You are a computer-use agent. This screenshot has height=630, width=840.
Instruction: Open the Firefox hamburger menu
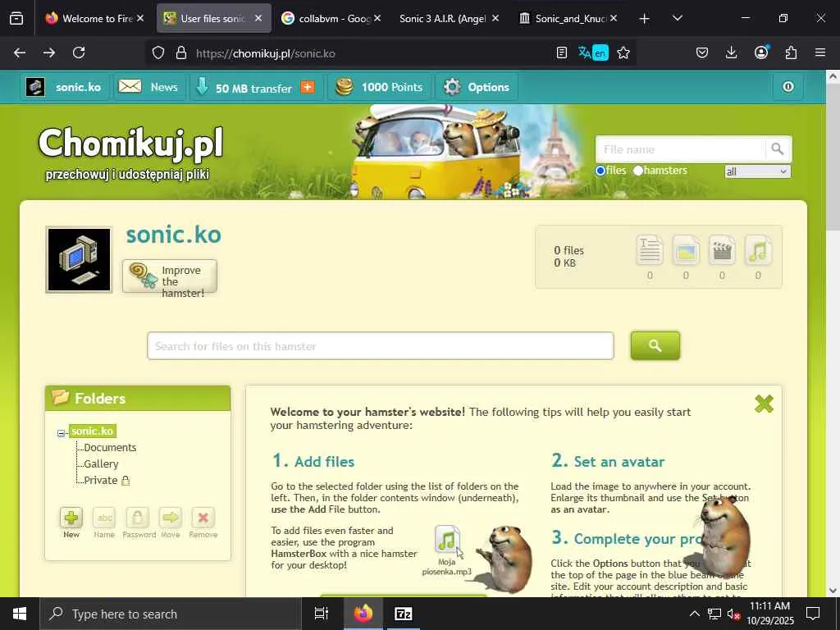coord(820,52)
